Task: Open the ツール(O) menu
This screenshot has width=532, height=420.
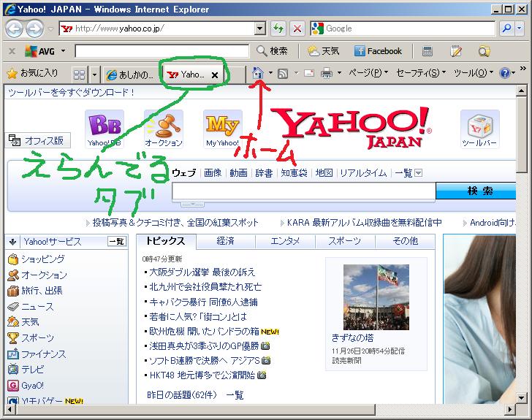Action: tap(474, 73)
